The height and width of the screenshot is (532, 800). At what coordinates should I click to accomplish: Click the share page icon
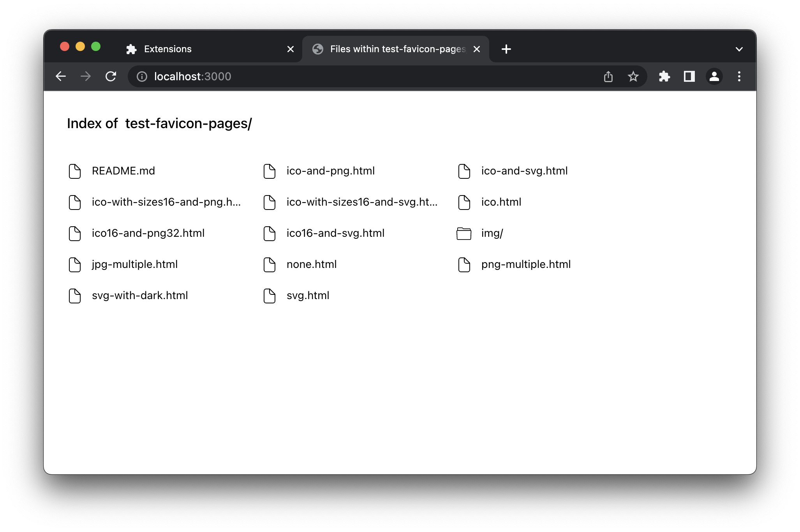[608, 76]
